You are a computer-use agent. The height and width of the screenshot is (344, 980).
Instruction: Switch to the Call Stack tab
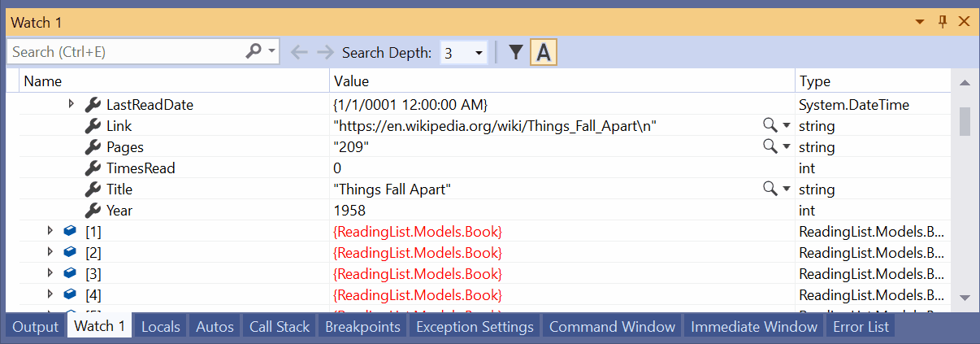[x=279, y=327]
